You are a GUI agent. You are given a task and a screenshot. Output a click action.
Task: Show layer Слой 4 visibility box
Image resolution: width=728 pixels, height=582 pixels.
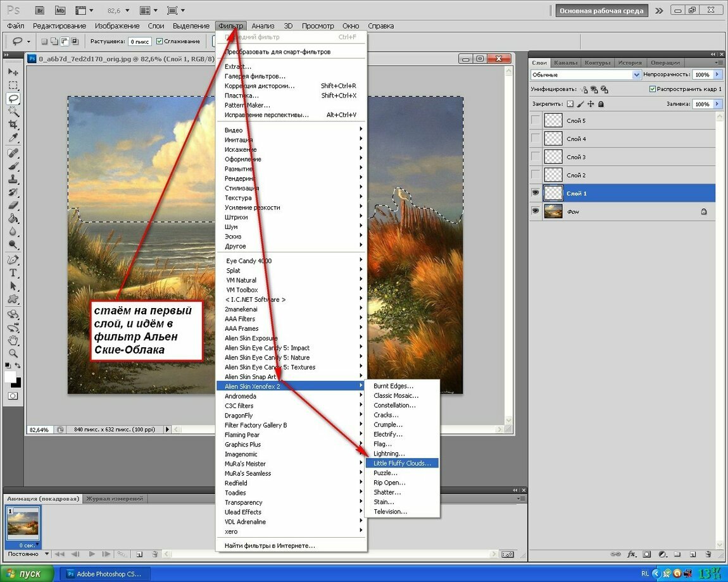(536, 139)
